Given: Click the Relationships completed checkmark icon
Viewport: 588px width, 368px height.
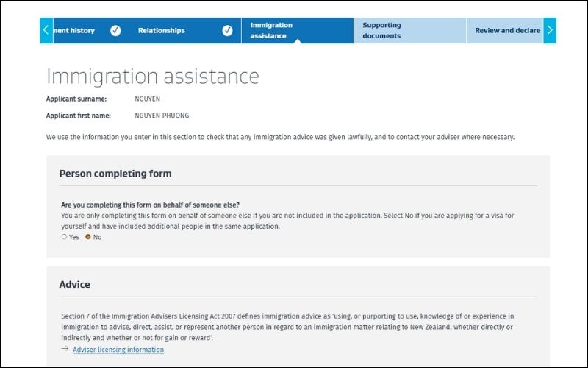Looking at the screenshot, I should (227, 30).
